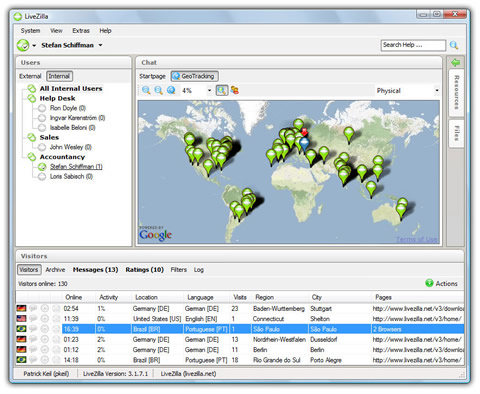The image size is (480, 394).
Task: Open the Physical map type dropdown
Action: (407, 91)
